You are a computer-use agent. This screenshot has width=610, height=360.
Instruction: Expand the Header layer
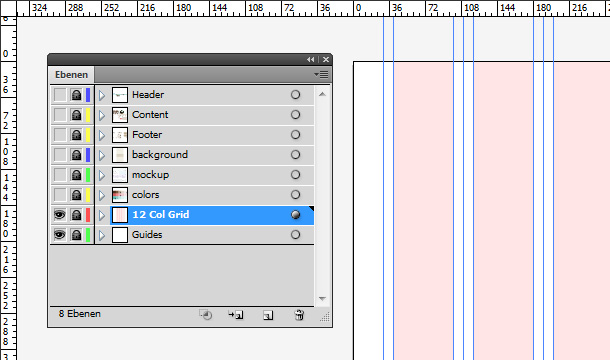tap(102, 95)
